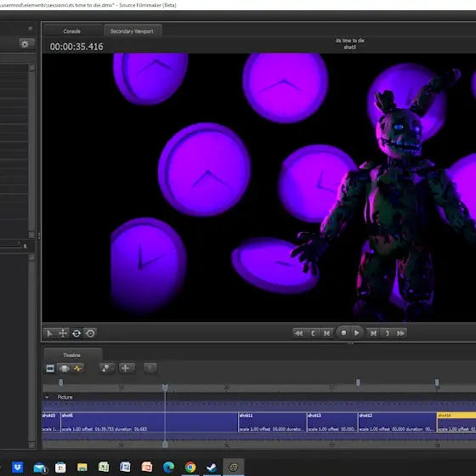Jump to first frame double-rewind button
Image resolution: width=476 pixels, height=476 pixels.
(298, 333)
